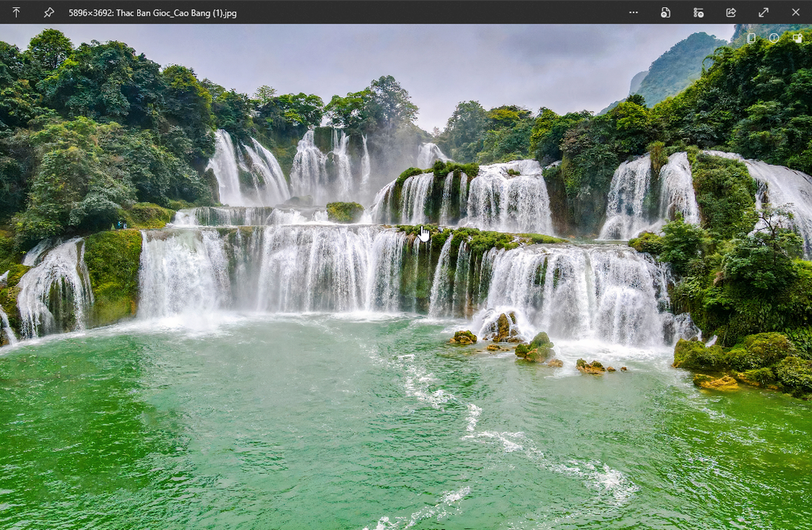Click the overlapping squares overlay icon on image
The height and width of the screenshot is (530, 812).
coord(798,38)
